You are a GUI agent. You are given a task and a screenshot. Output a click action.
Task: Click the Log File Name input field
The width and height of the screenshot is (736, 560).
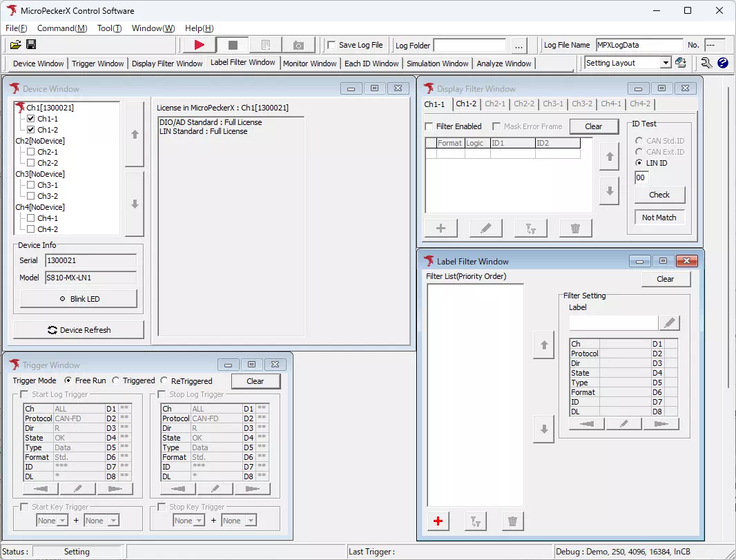pos(639,45)
